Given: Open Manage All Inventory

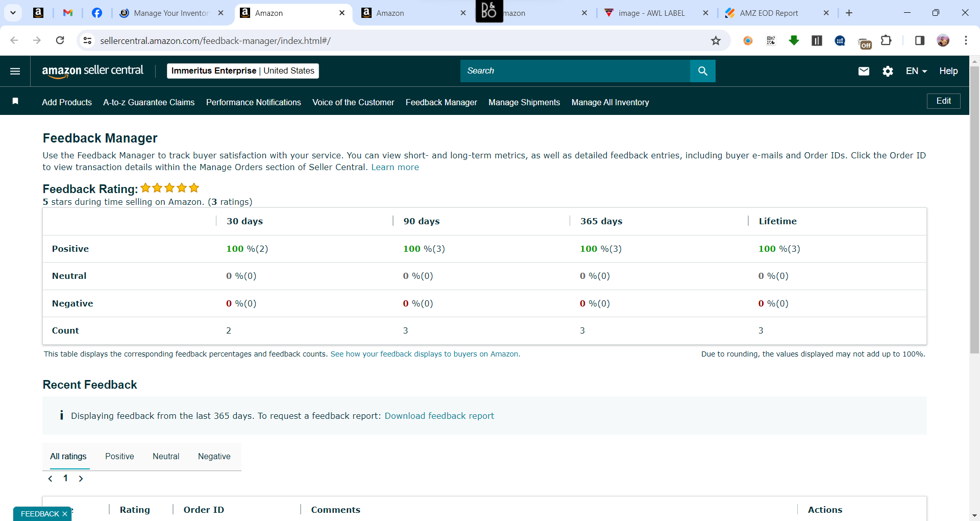Looking at the screenshot, I should click(x=610, y=102).
